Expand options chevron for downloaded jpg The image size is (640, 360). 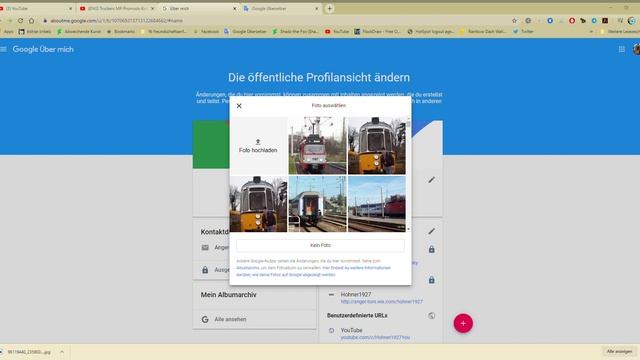(x=62, y=352)
